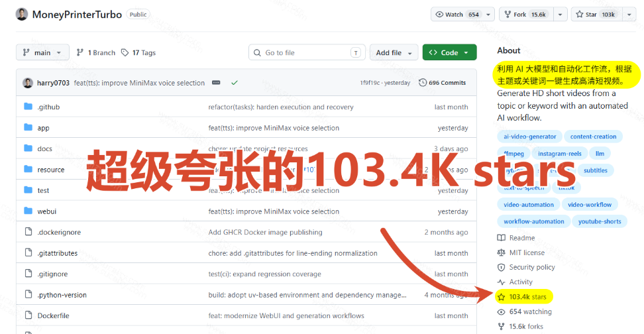Open the green Code dropdown button

tap(449, 52)
